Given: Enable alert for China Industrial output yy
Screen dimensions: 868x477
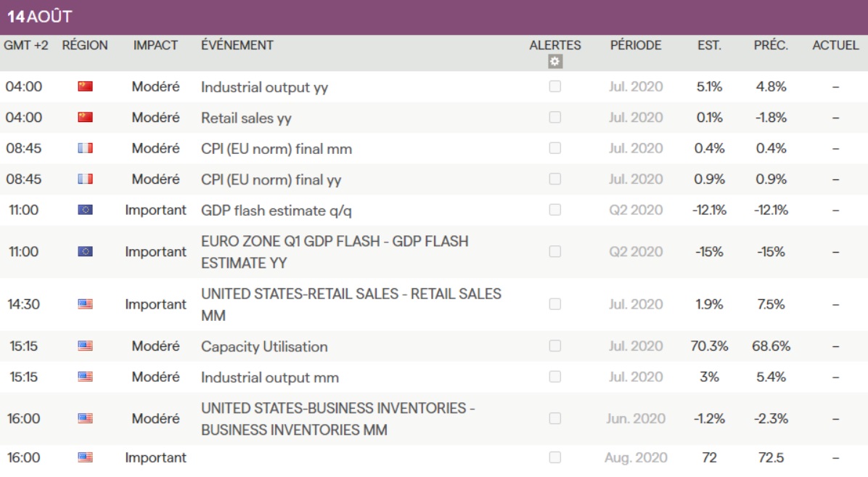Looking at the screenshot, I should pyautogui.click(x=555, y=87).
